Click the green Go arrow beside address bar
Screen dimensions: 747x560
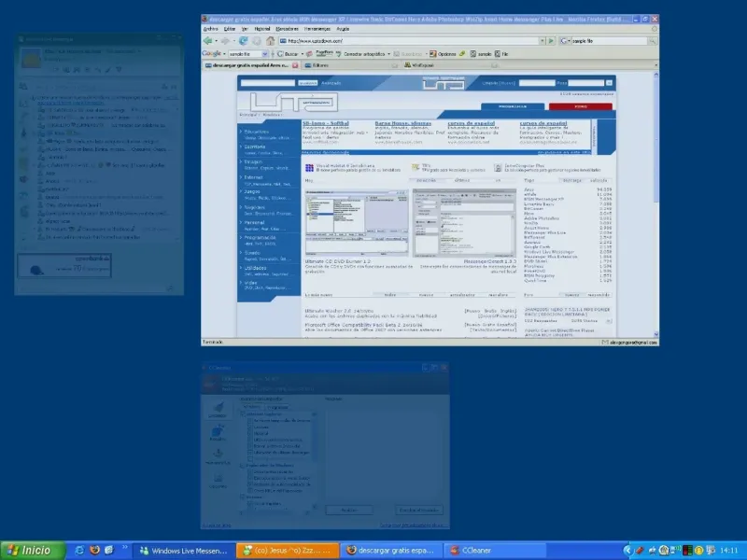tap(551, 41)
